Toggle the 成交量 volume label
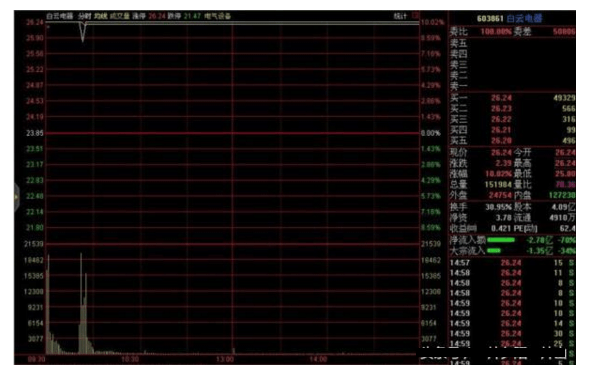 (120, 16)
